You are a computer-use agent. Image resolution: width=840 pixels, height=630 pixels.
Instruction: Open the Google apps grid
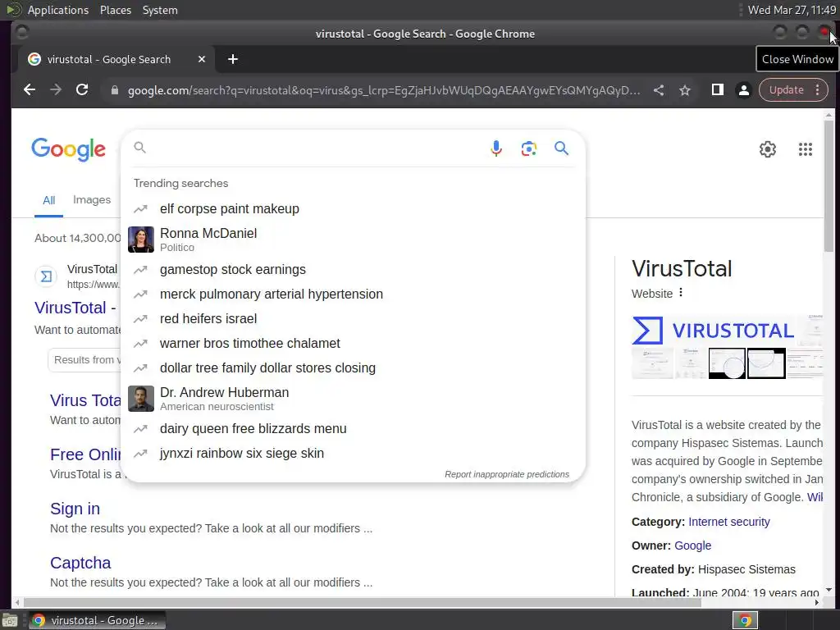(806, 149)
